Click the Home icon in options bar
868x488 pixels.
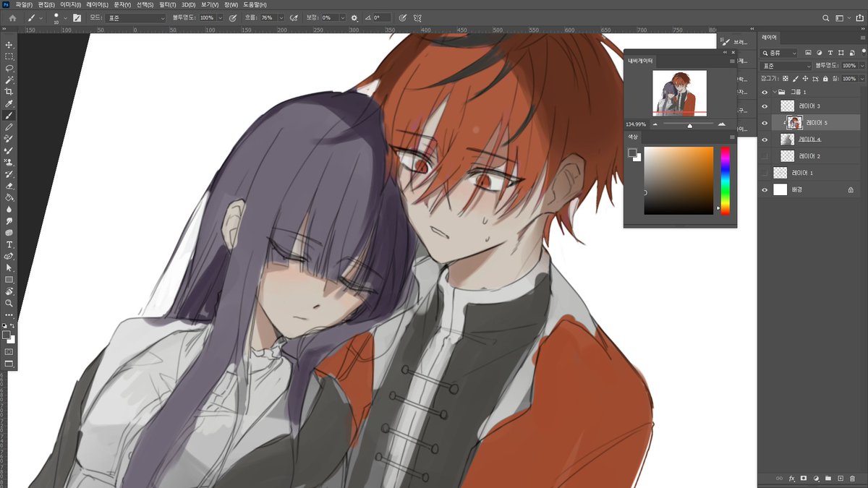click(12, 17)
